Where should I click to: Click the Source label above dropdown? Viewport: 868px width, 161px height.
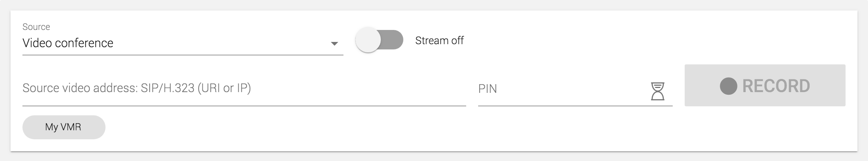36,27
